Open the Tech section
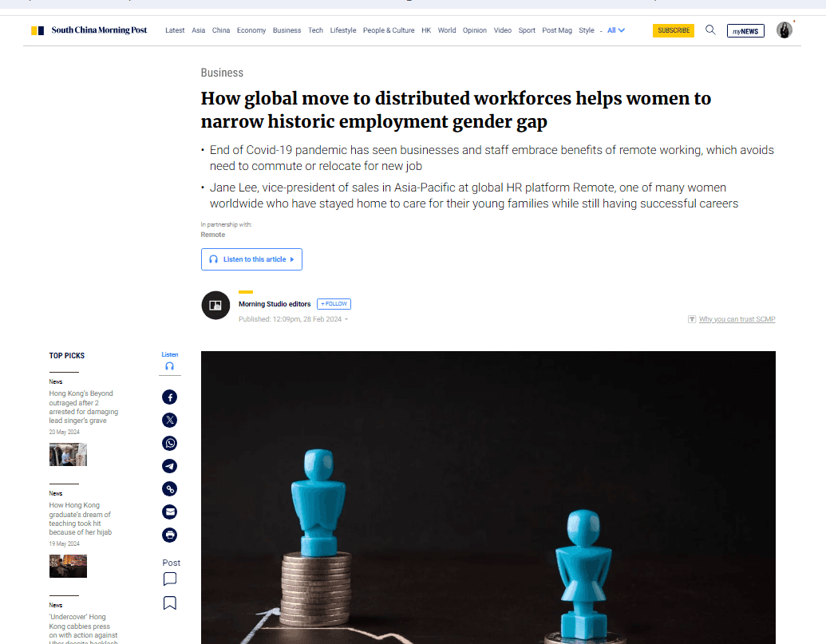 click(315, 30)
